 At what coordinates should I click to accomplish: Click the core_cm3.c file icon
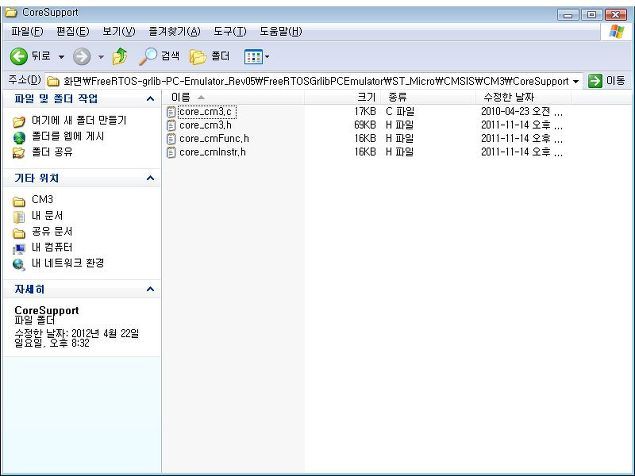171,112
